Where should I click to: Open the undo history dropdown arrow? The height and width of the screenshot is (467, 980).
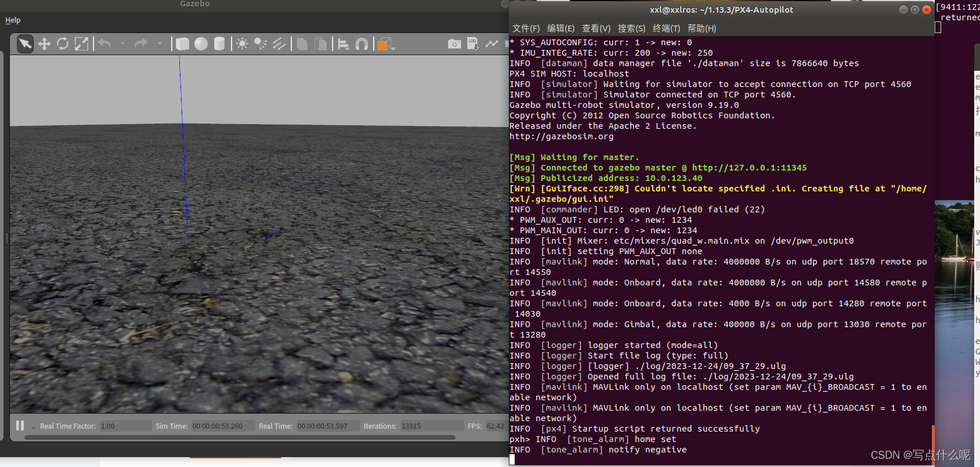[x=122, y=44]
